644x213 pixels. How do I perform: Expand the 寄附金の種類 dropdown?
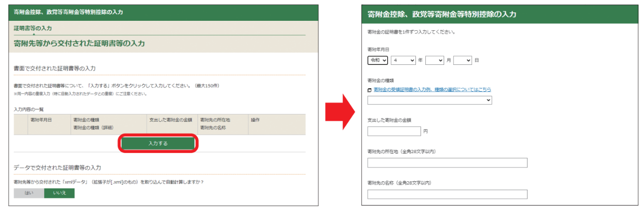[x=429, y=100]
